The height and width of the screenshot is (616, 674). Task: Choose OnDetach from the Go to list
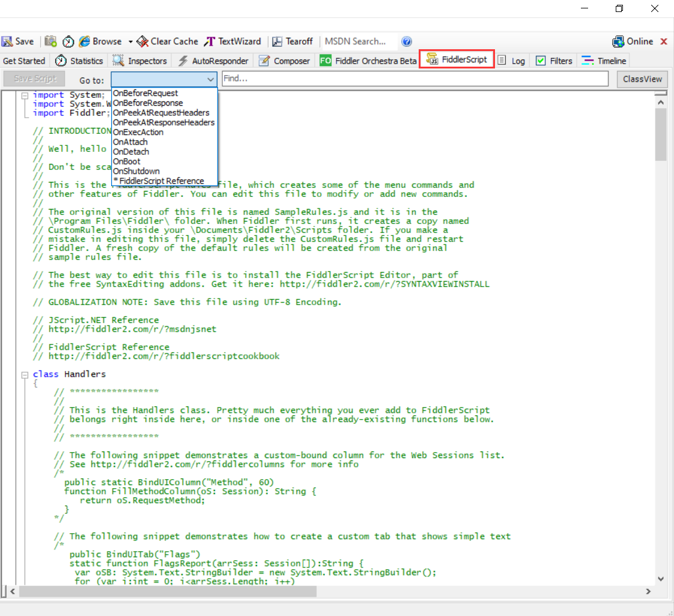coord(164,152)
